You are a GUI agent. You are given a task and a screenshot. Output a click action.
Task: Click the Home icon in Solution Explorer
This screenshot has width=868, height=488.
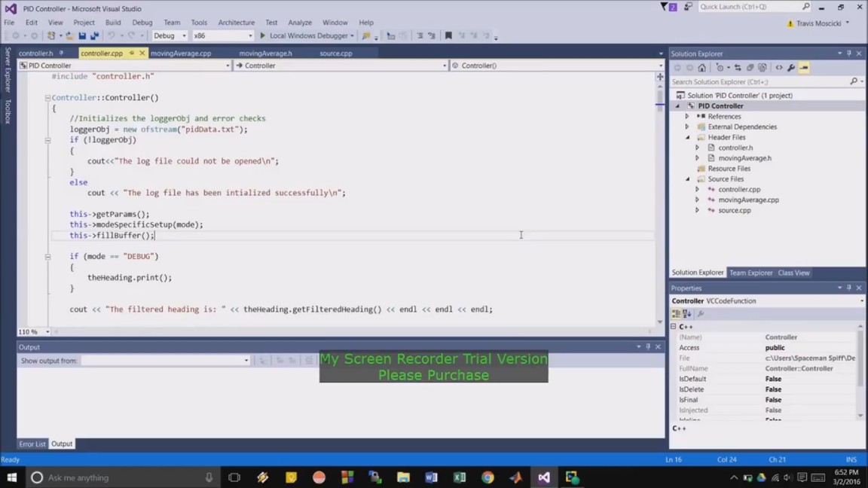(702, 68)
